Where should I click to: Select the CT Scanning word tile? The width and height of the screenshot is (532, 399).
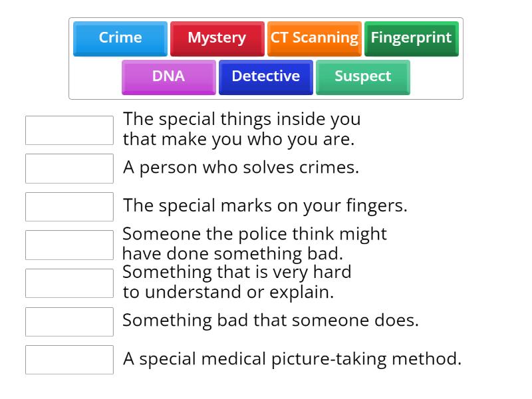pos(314,38)
